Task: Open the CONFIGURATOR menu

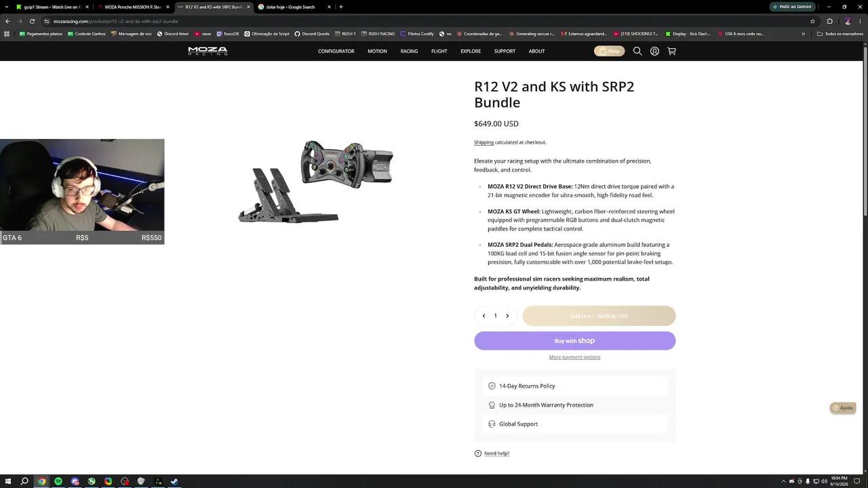Action: point(336,51)
